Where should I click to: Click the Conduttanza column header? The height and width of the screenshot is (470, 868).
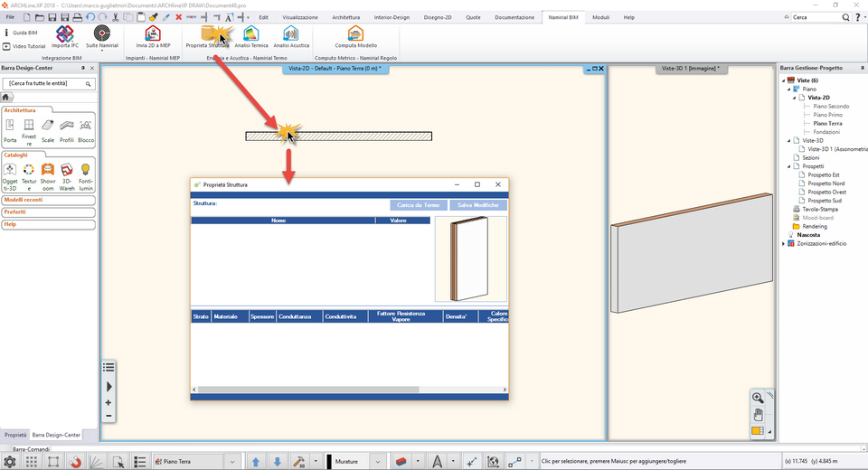299,316
